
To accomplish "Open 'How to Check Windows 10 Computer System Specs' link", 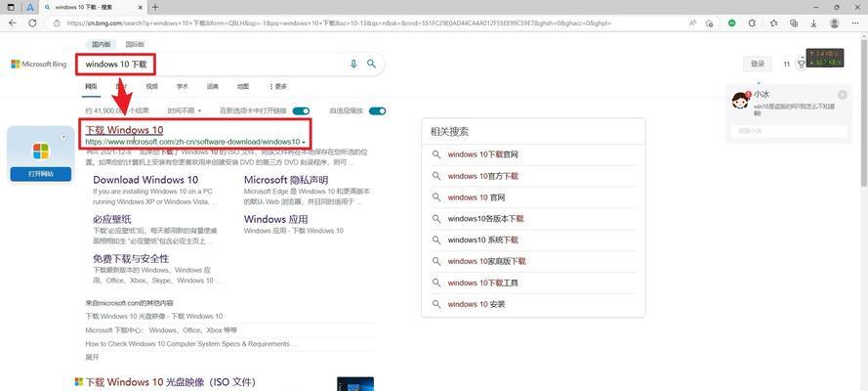I will 191,344.
